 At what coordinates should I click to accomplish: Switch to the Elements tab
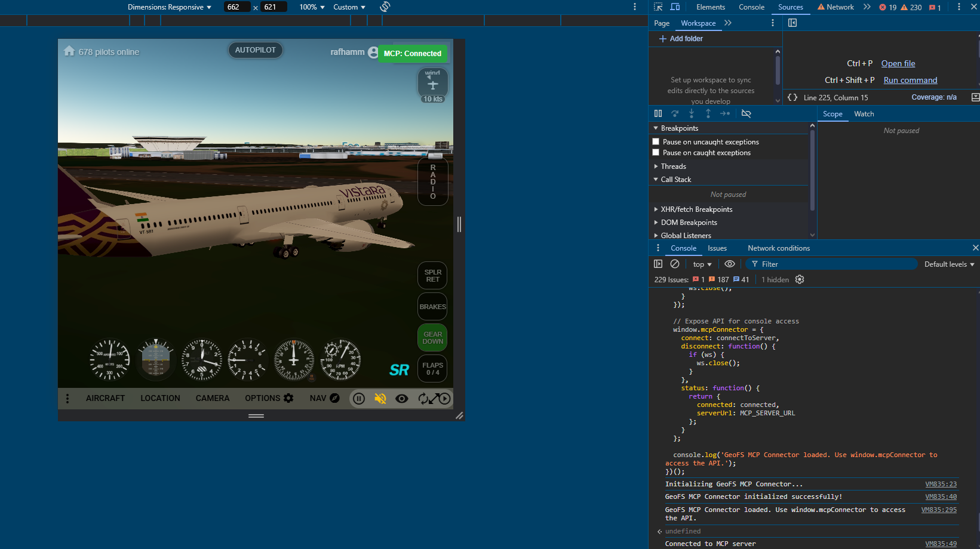click(710, 7)
